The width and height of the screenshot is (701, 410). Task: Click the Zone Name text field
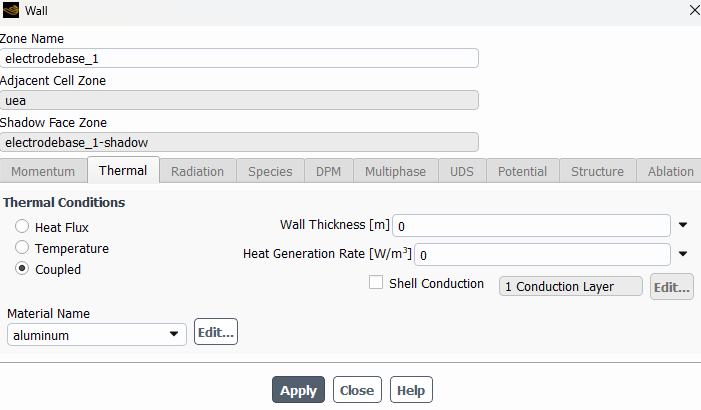point(239,58)
